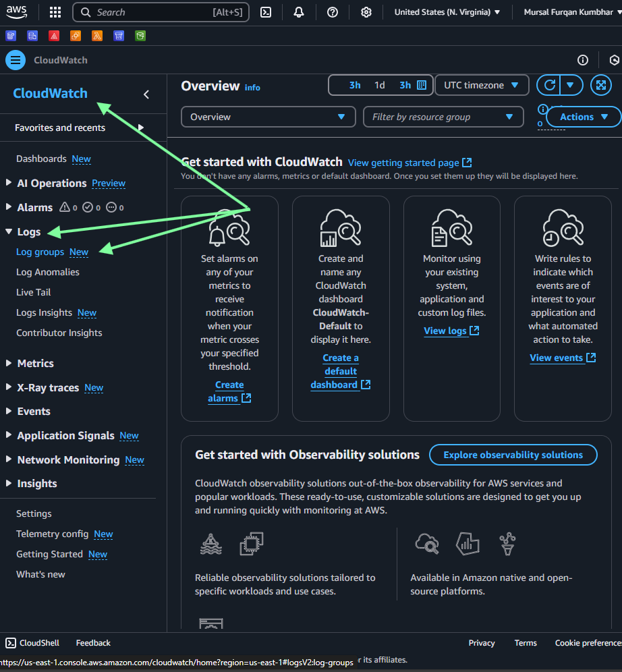622x672 pixels.
Task: Click the View events link
Action: 563,358
